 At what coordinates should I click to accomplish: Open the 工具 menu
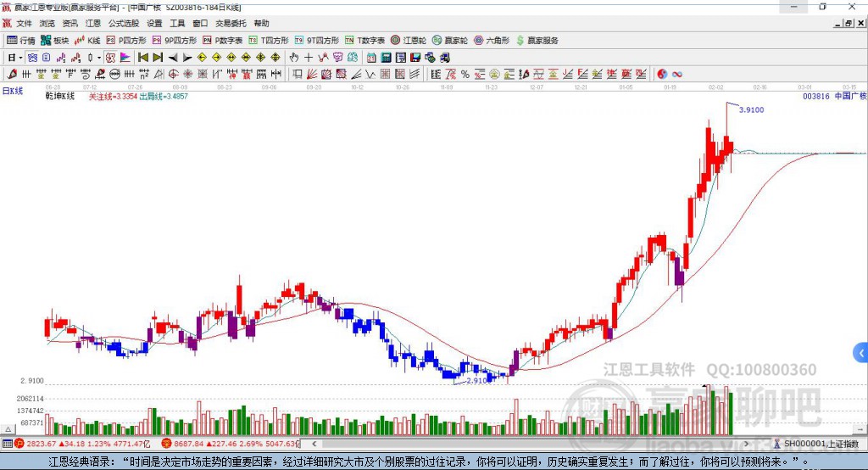(x=177, y=23)
